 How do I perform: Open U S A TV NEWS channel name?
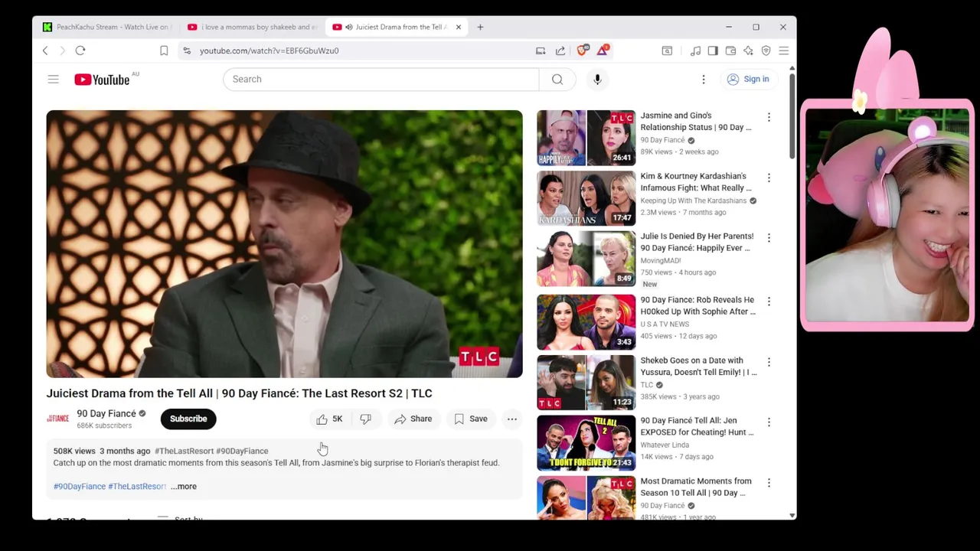click(x=665, y=324)
